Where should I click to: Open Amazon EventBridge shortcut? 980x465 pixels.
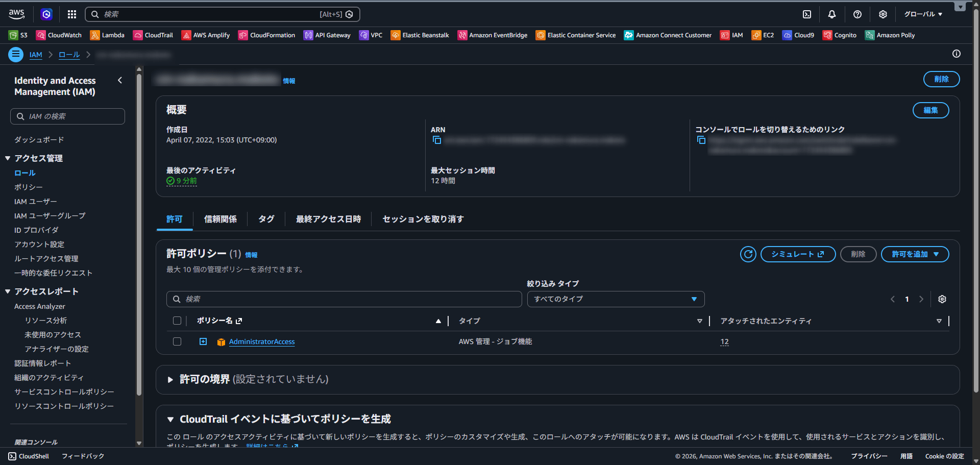coord(493,35)
